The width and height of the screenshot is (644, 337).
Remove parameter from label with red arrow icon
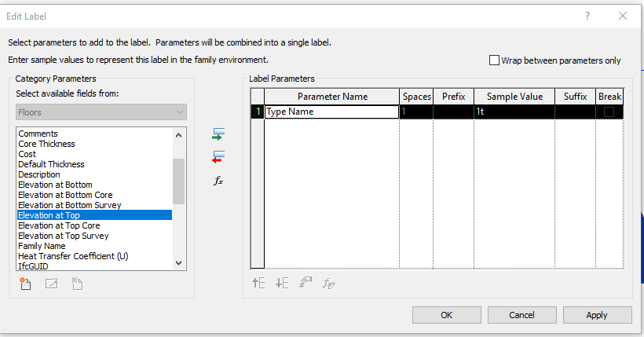(x=218, y=157)
